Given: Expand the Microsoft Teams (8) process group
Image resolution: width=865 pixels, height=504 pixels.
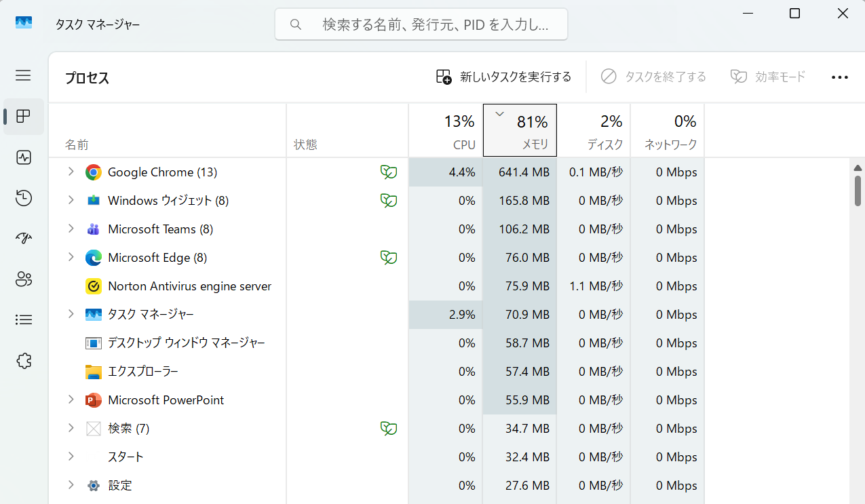Looking at the screenshot, I should tap(71, 229).
